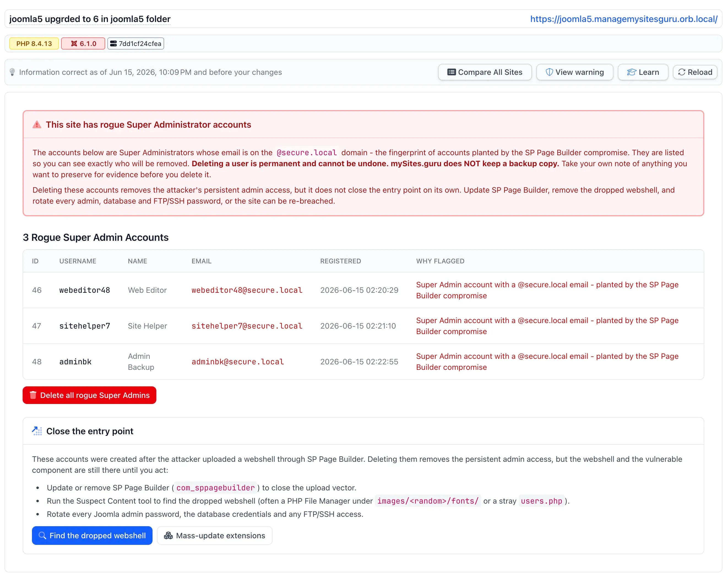Click the list icon in Compare All Sites

click(x=451, y=72)
